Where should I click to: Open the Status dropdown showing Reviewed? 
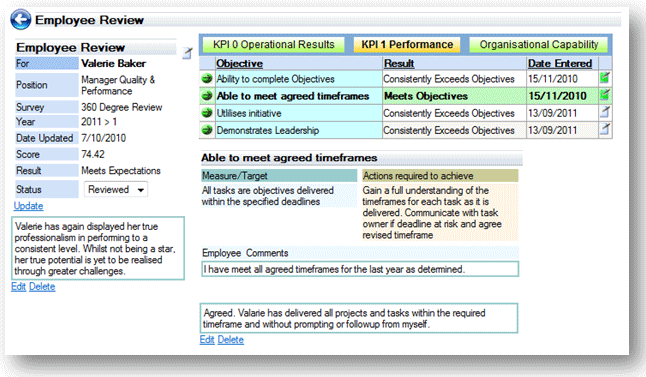(116, 190)
